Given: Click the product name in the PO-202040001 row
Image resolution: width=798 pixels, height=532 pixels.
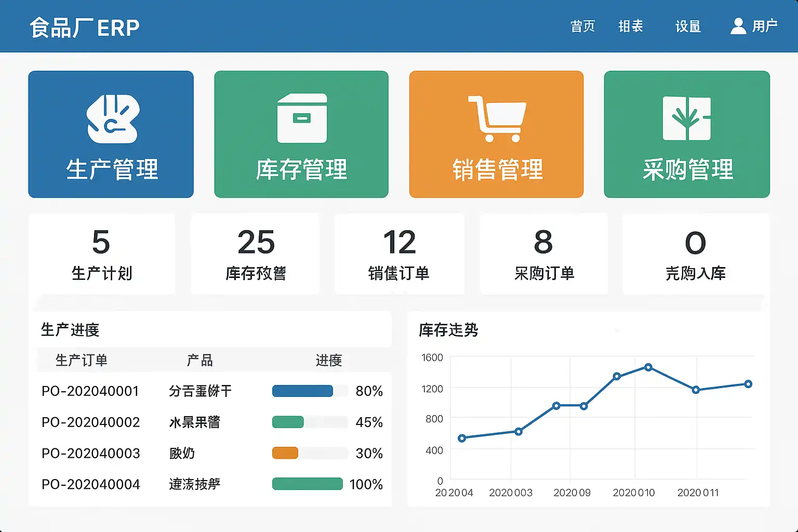Looking at the screenshot, I should (201, 391).
